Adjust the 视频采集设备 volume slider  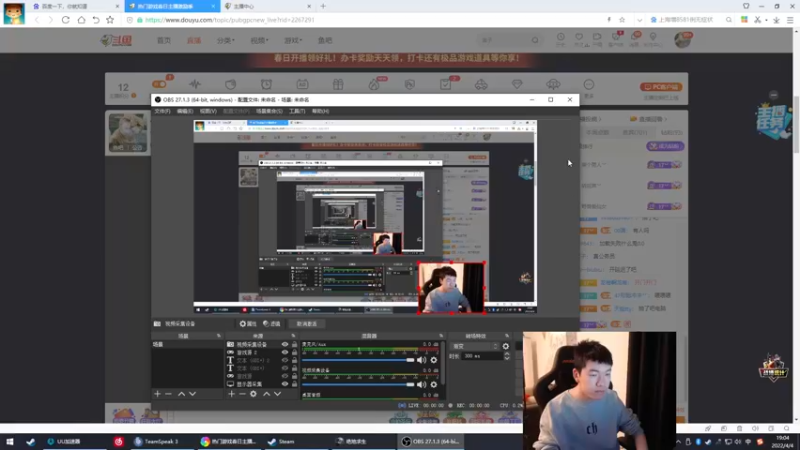click(x=359, y=385)
